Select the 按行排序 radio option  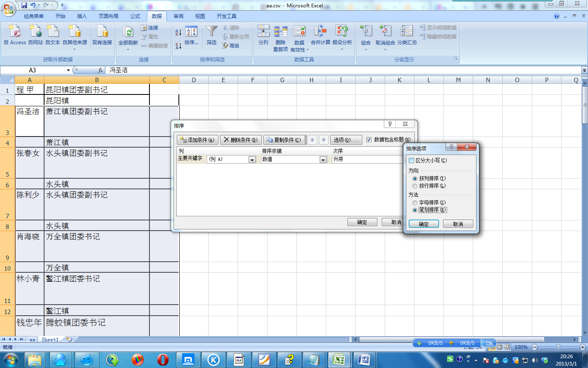[415, 186]
